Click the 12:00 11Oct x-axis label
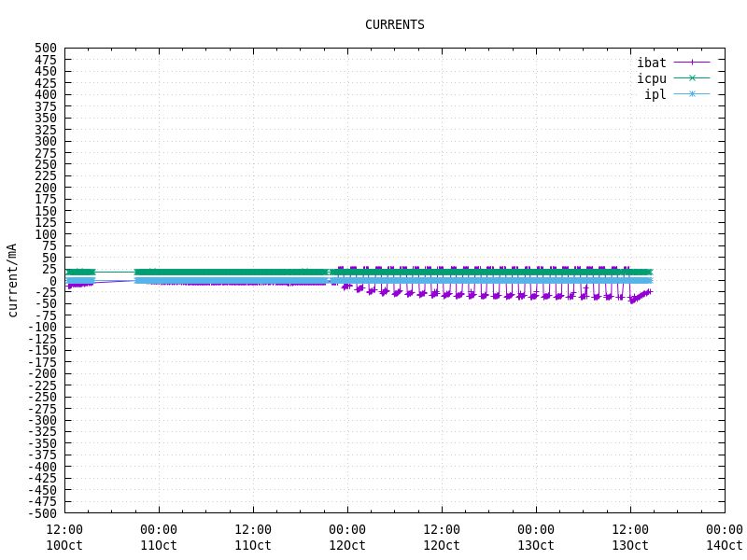Screen dimensions: 747x560 [x=253, y=538]
